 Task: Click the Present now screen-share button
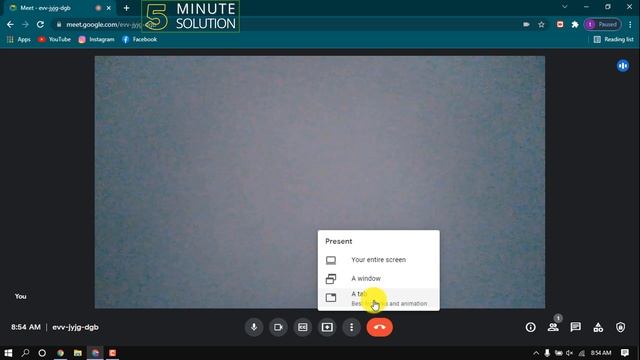click(x=327, y=327)
